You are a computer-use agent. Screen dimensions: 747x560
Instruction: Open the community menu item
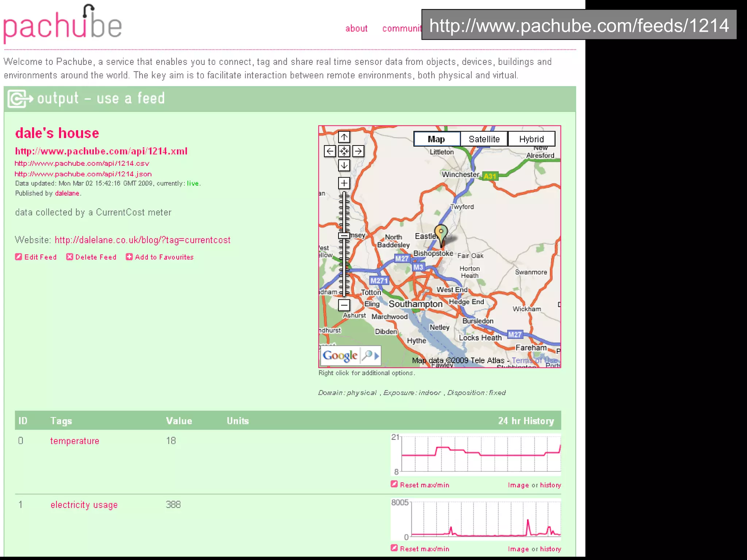click(x=402, y=28)
